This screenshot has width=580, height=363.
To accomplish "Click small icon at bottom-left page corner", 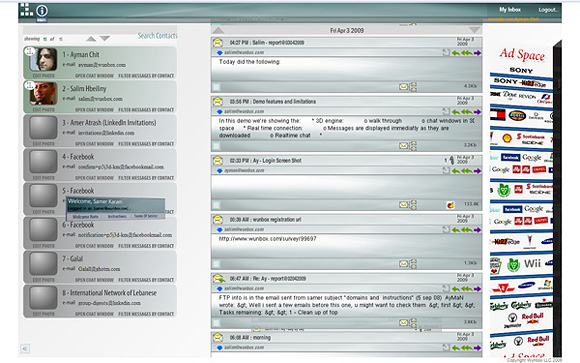I will 25,349.
